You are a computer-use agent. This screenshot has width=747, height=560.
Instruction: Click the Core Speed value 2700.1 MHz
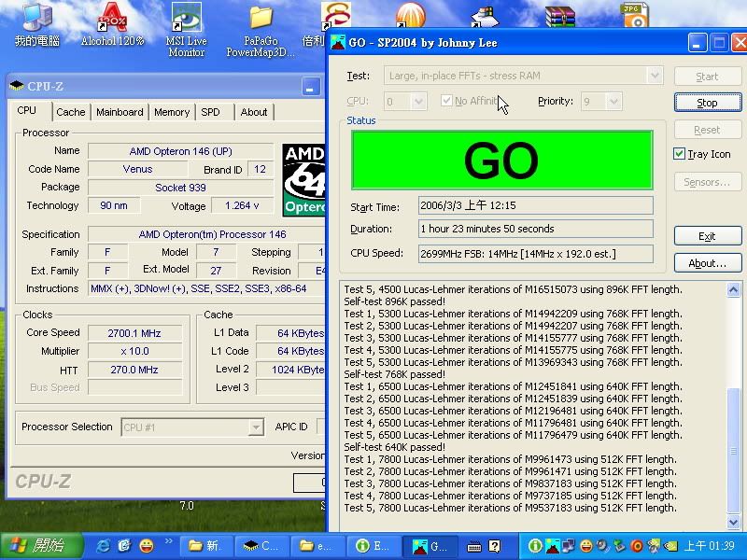(134, 333)
